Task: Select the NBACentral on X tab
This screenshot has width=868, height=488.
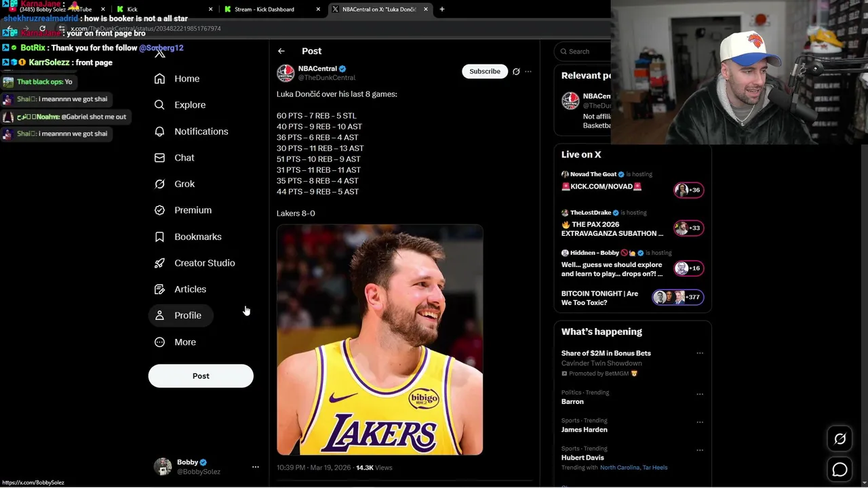Action: click(380, 9)
